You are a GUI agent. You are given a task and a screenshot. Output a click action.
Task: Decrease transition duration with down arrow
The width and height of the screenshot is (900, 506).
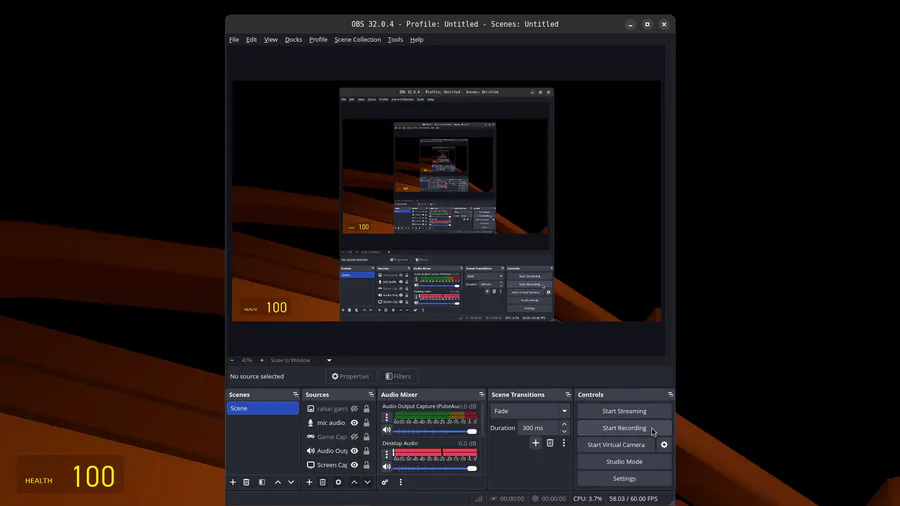564,431
